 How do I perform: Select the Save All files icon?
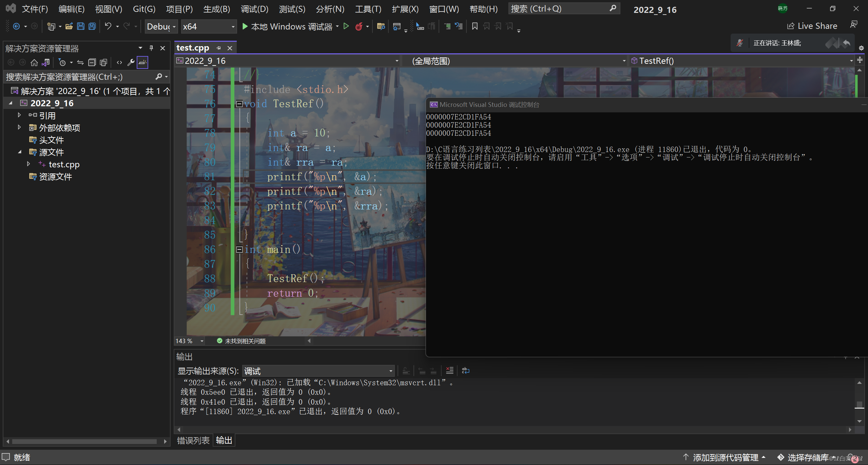tap(91, 26)
